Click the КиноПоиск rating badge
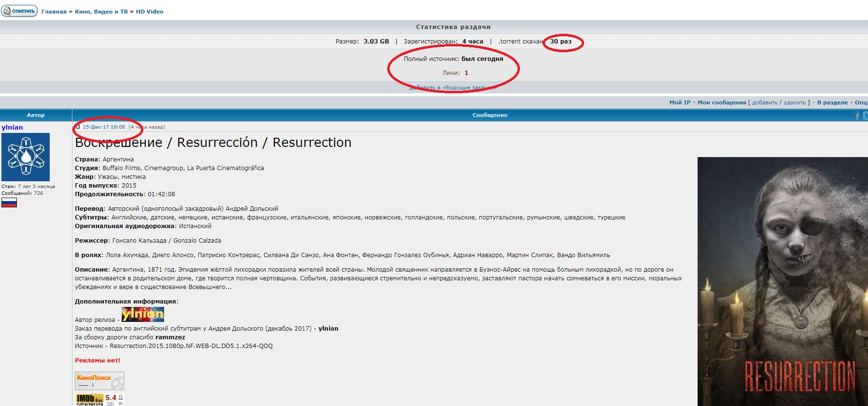 pos(99,381)
